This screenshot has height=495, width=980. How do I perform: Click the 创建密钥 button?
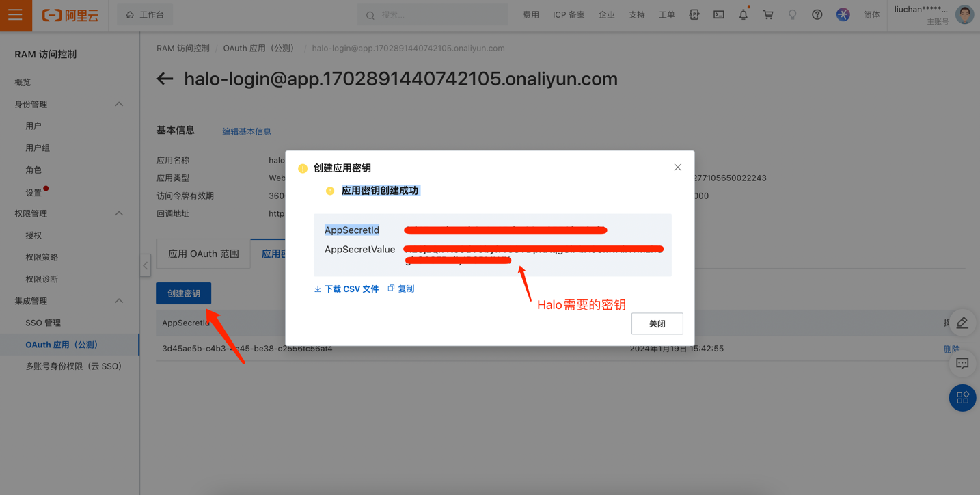point(184,293)
